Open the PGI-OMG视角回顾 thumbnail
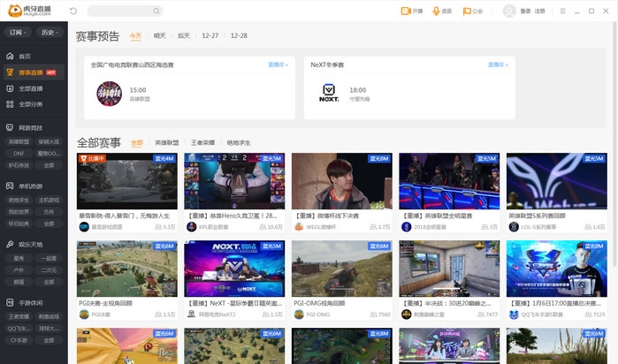 pyautogui.click(x=342, y=269)
